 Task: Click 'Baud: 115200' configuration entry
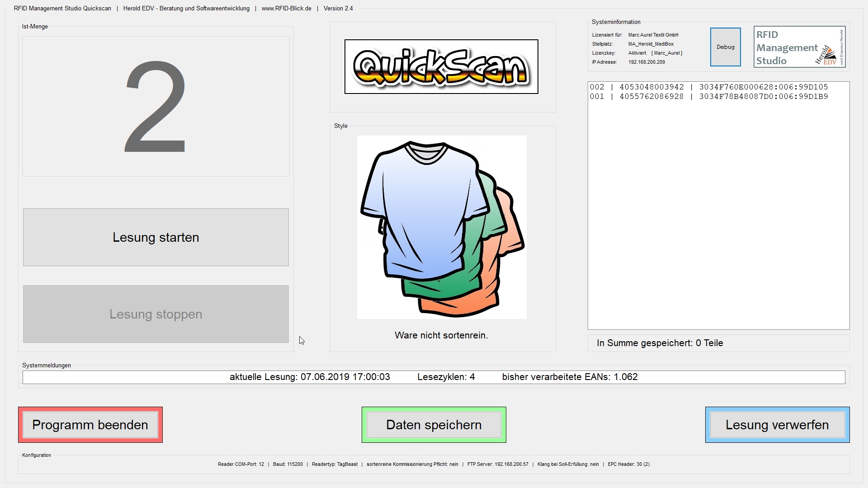pos(288,464)
